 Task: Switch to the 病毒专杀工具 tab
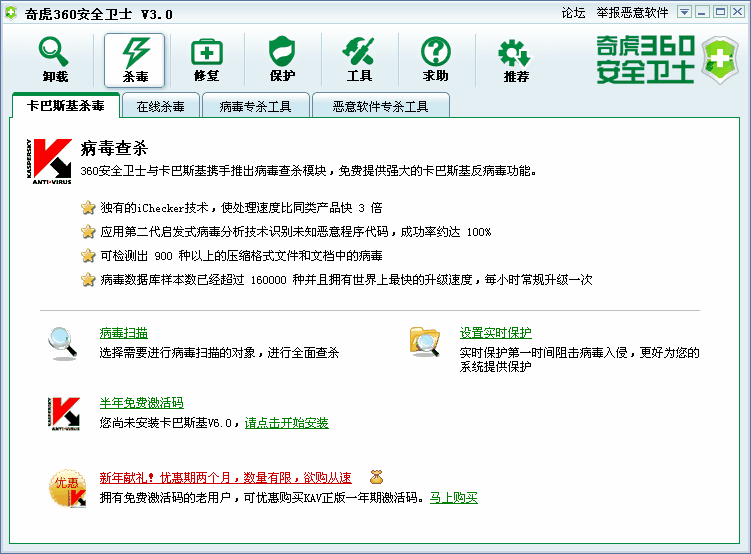[x=255, y=106]
